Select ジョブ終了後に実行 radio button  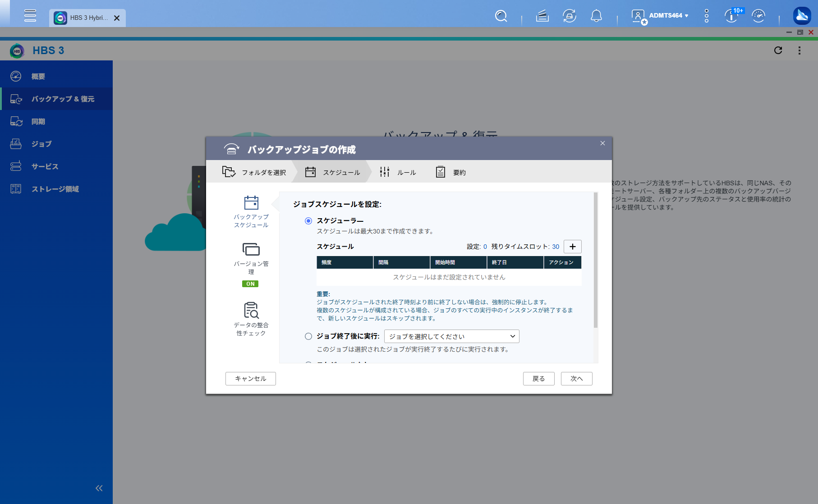point(308,336)
